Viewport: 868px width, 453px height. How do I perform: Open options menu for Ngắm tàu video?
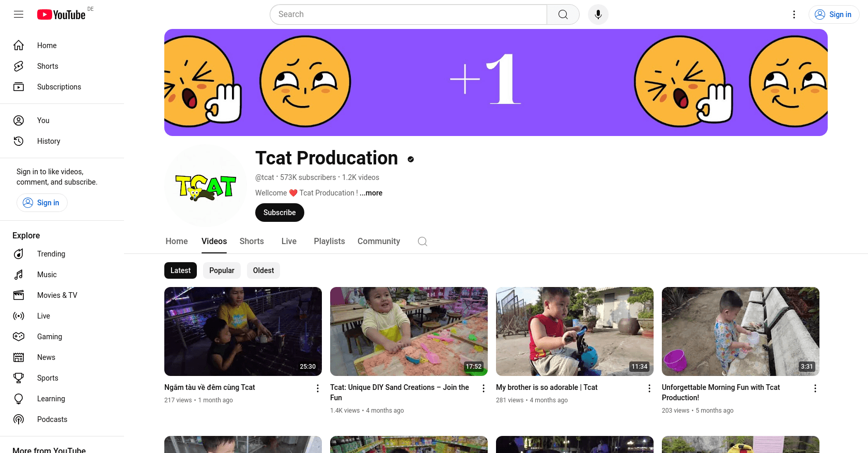point(318,388)
